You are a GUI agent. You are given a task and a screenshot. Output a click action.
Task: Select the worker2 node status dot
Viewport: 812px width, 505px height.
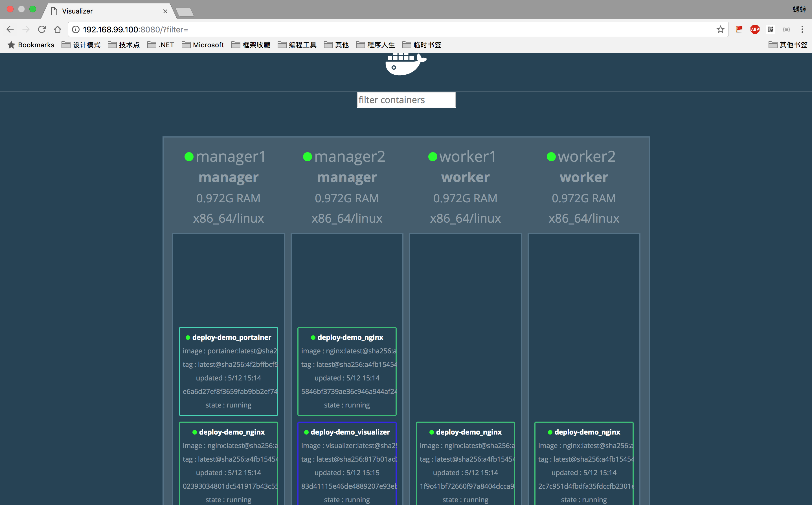(x=551, y=157)
